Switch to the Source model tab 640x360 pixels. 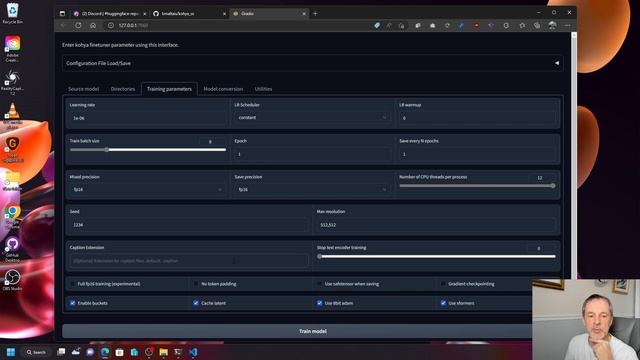[x=83, y=89]
